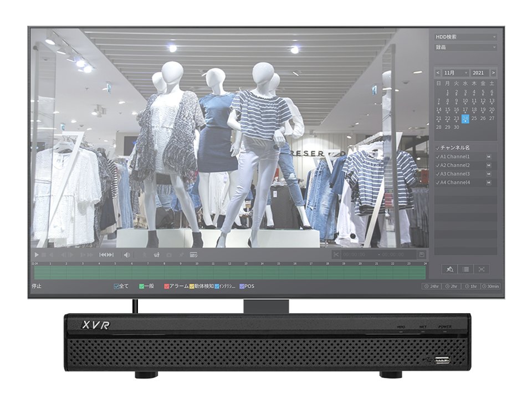The image size is (532, 399).
Task: Click the scissors clip icon
Action: point(336,254)
